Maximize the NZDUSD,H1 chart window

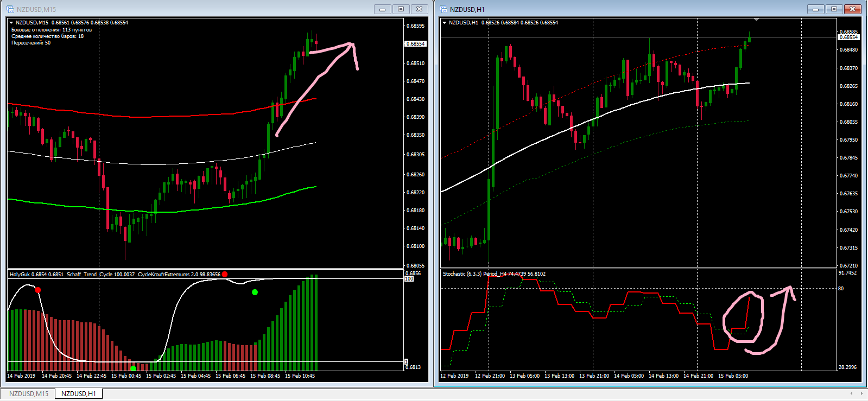834,9
